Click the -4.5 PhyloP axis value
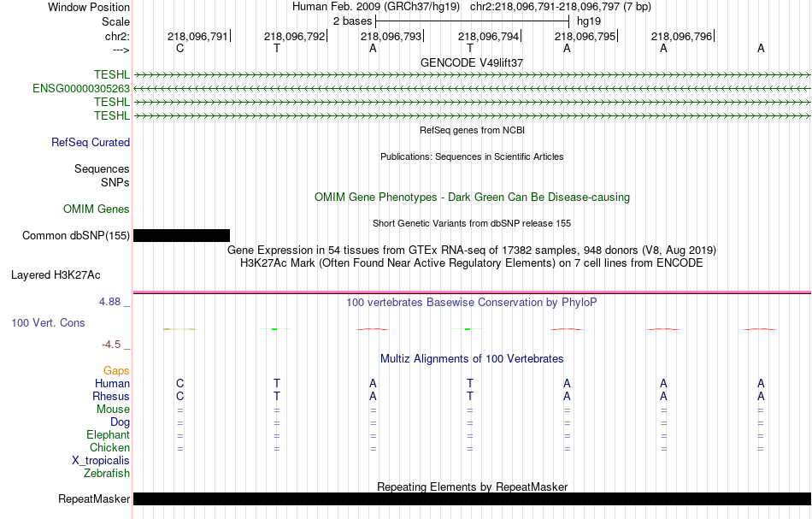The image size is (812, 519). tap(111, 345)
